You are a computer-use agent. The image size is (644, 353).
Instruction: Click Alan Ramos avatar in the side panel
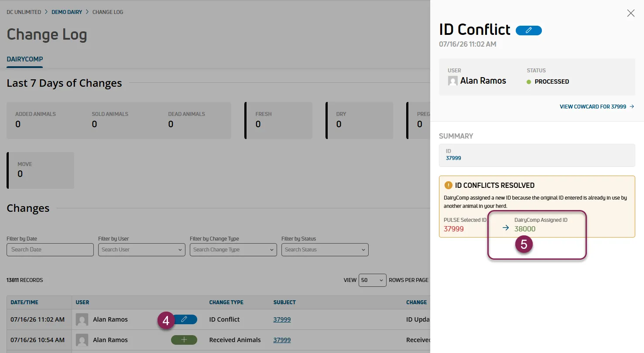pos(453,81)
